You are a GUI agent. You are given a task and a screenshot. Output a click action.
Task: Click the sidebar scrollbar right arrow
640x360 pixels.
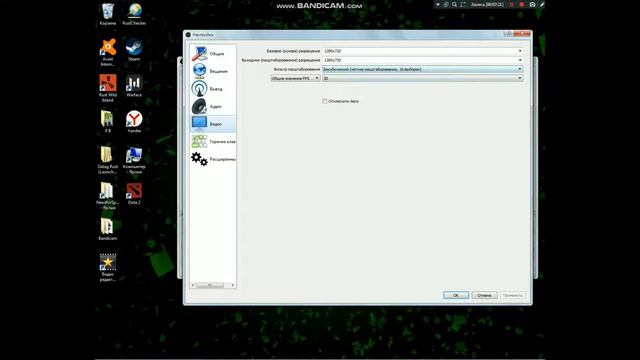coord(233,285)
